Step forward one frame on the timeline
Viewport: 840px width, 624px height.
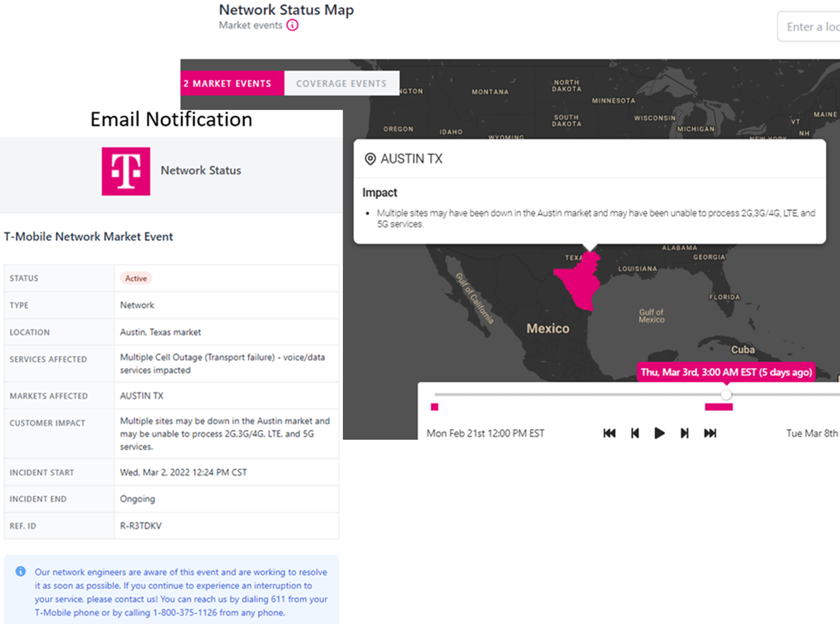coord(684,433)
